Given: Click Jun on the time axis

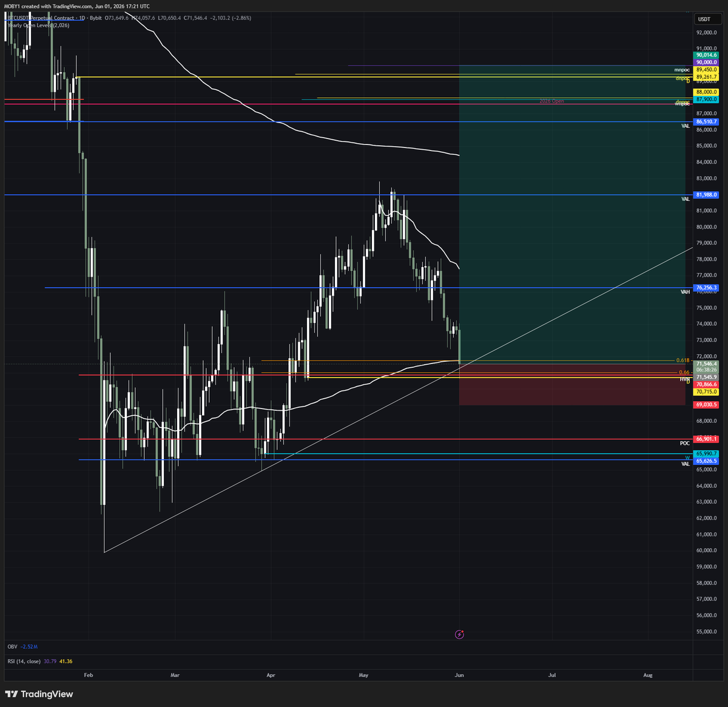Looking at the screenshot, I should coord(459,675).
